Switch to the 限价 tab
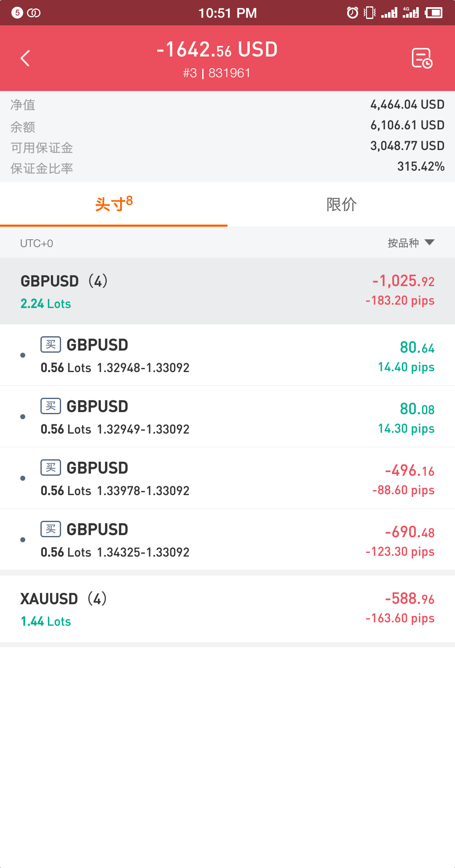Viewport: 455px width, 868px height. (341, 205)
